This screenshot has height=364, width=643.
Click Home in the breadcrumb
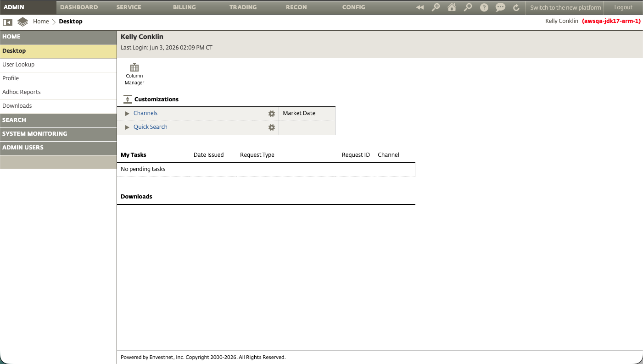click(x=41, y=22)
